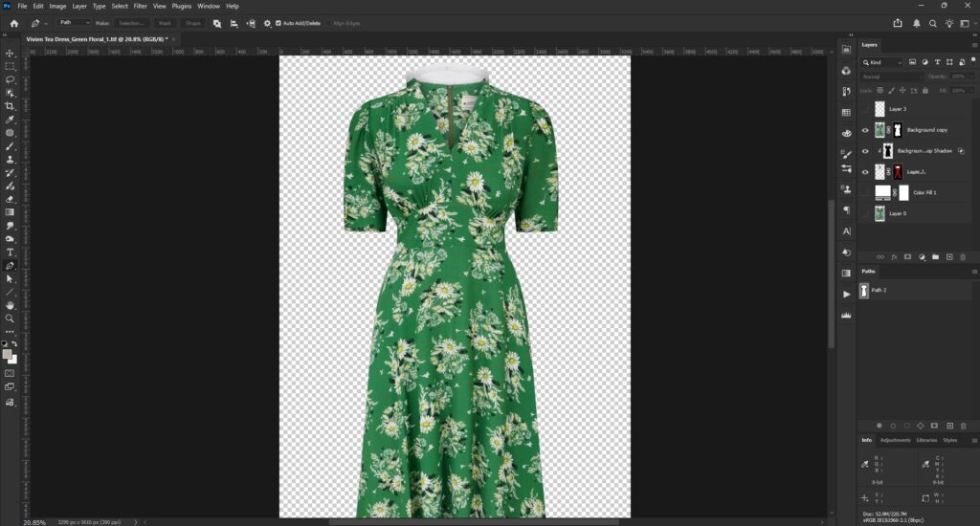980x526 pixels.
Task: Toggle the Auto Add/Delete checkbox
Action: pyautogui.click(x=278, y=23)
